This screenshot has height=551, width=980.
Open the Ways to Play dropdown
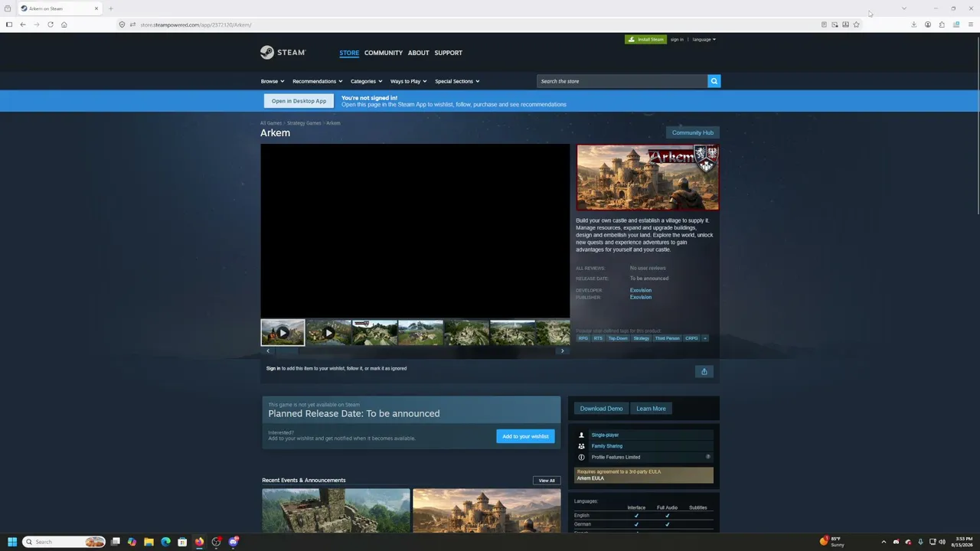(409, 81)
